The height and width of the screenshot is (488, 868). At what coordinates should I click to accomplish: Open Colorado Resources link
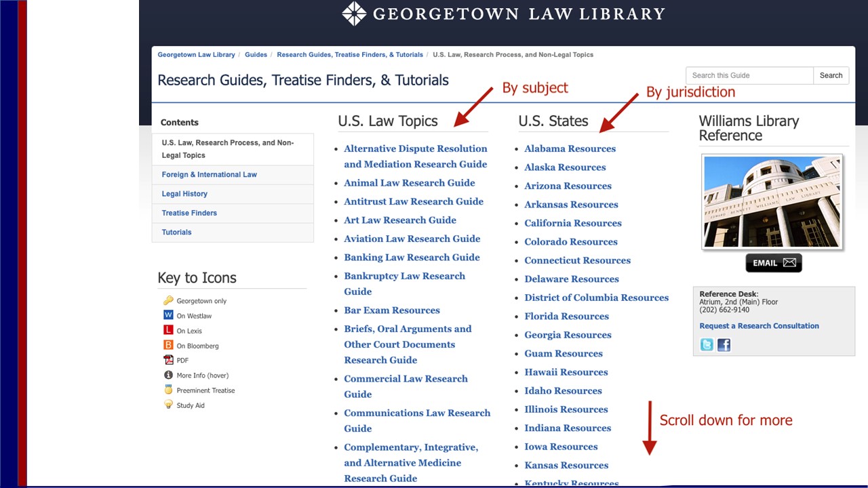(570, 242)
